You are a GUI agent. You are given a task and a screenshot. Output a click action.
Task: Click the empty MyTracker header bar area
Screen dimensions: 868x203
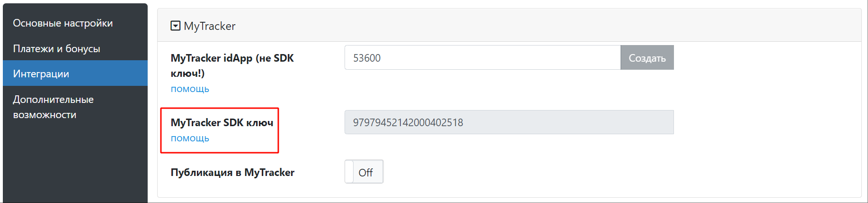521,26
